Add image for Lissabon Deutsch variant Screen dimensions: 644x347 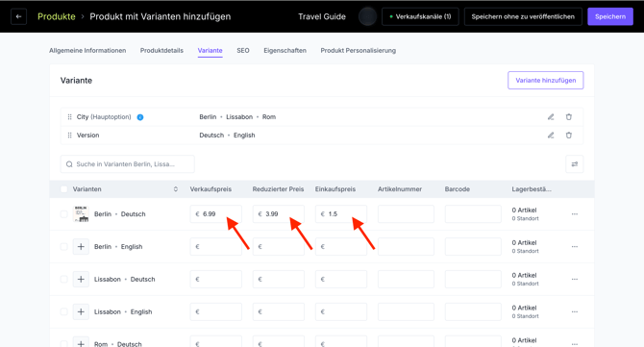point(81,280)
